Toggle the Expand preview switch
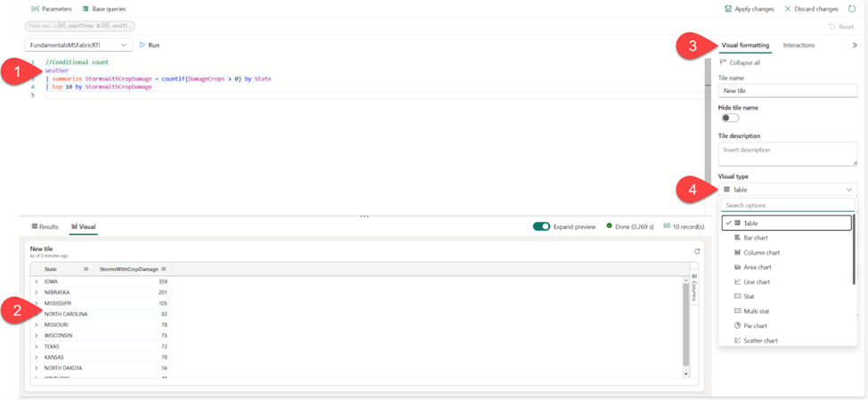Image resolution: width=868 pixels, height=400 pixels. [x=541, y=226]
